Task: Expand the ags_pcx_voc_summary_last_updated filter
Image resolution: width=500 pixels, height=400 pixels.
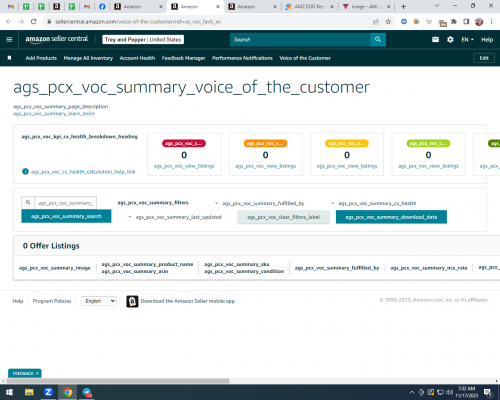Action: [x=175, y=217]
